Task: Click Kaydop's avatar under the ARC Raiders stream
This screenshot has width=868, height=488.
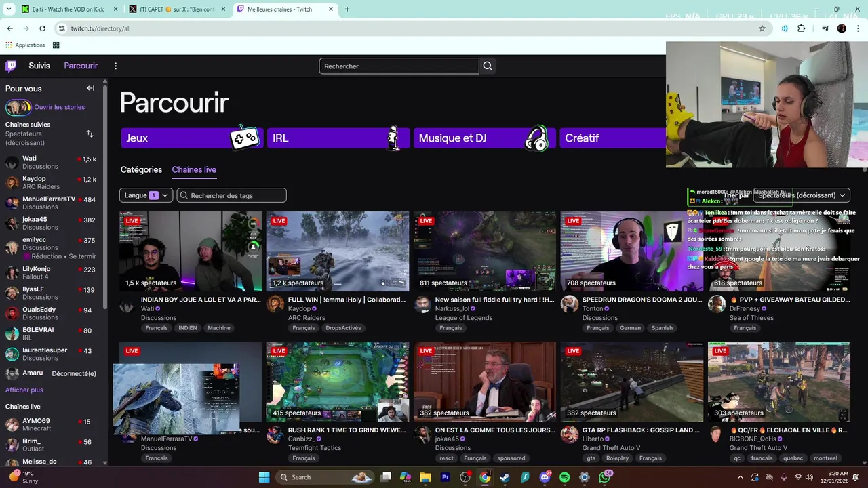Action: tap(275, 304)
